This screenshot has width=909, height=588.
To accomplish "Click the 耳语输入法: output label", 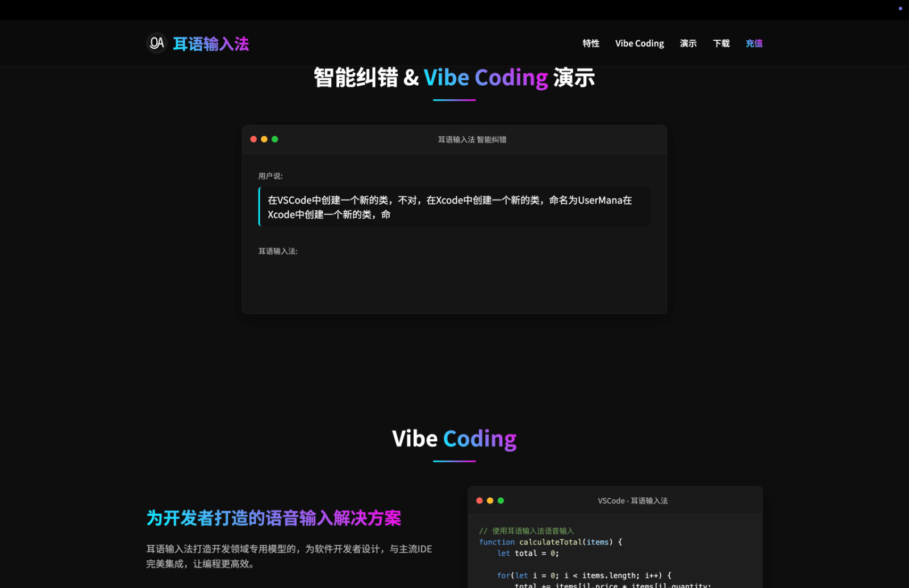I will click(278, 251).
